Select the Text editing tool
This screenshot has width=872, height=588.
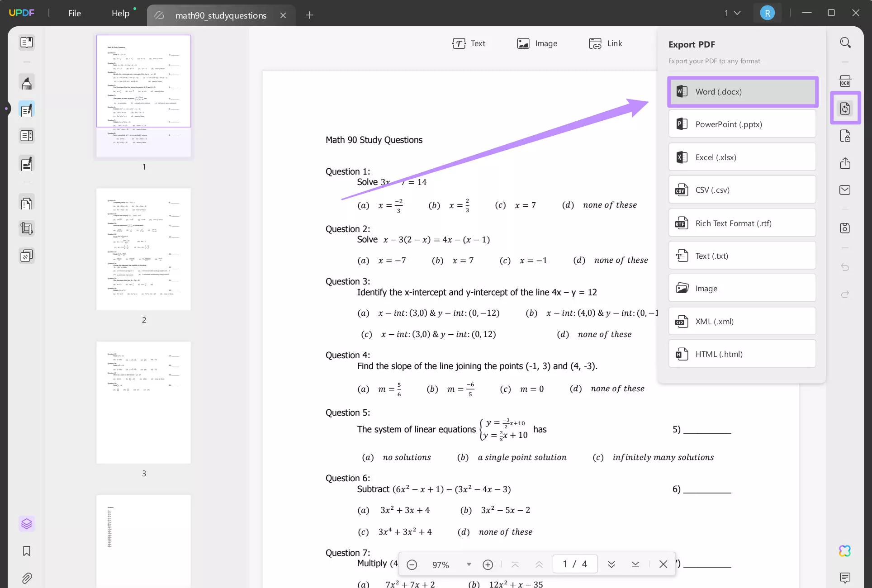coord(470,43)
